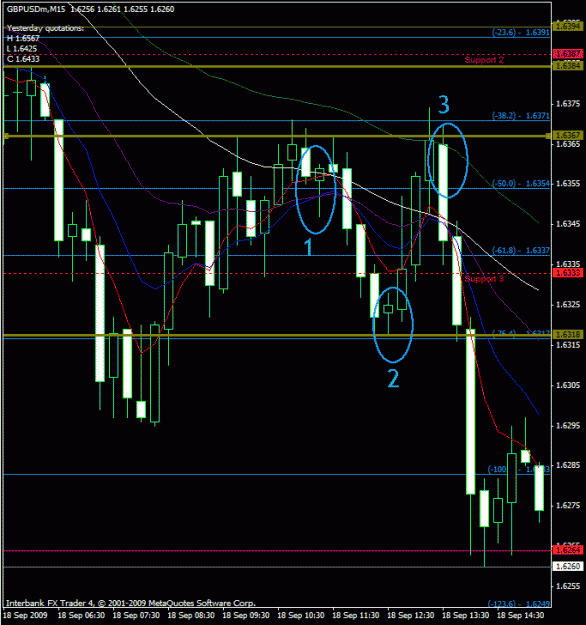Click the '18 Sep 06:30' time axis label
The width and height of the screenshot is (586, 625).
pos(81,615)
